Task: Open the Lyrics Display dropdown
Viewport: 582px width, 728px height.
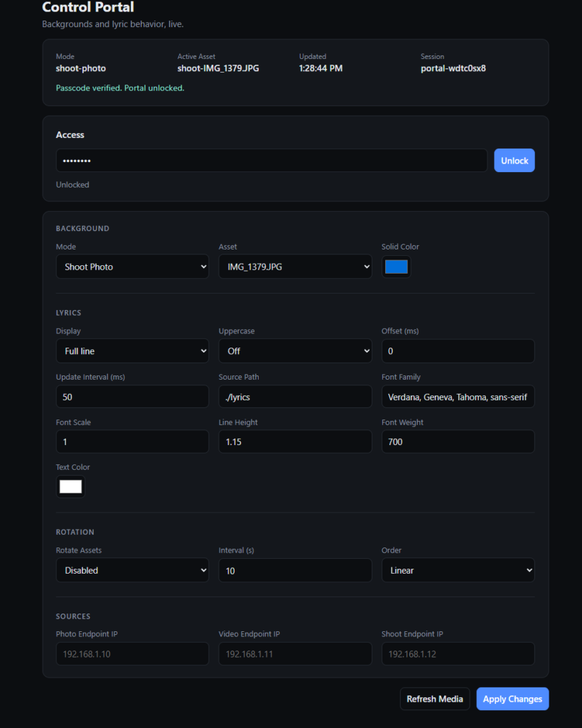Action: tap(132, 351)
